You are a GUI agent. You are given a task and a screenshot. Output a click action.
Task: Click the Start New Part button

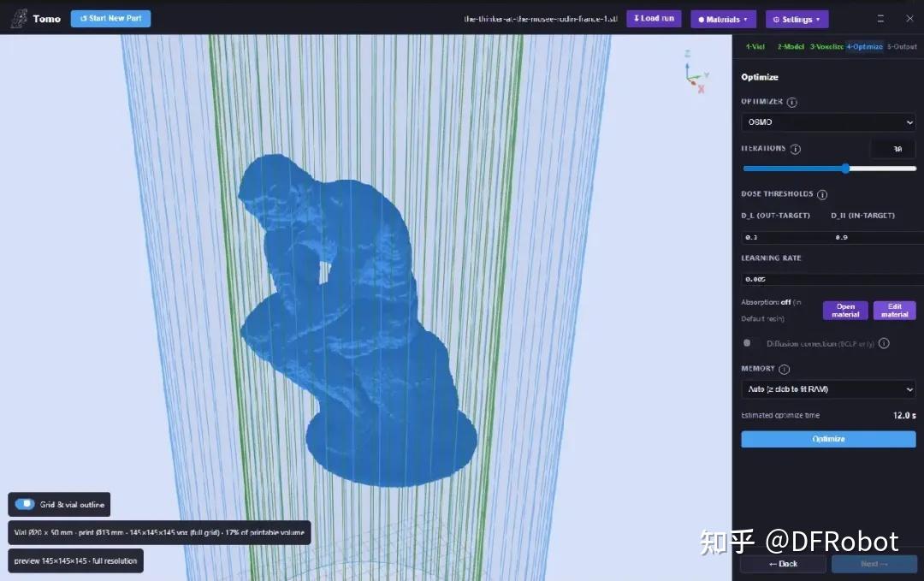pos(110,18)
